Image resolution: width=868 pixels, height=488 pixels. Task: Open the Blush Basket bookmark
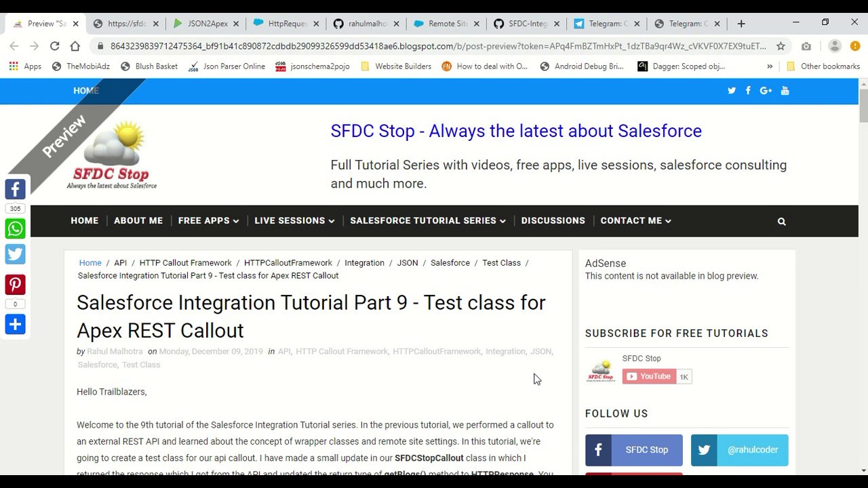149,66
